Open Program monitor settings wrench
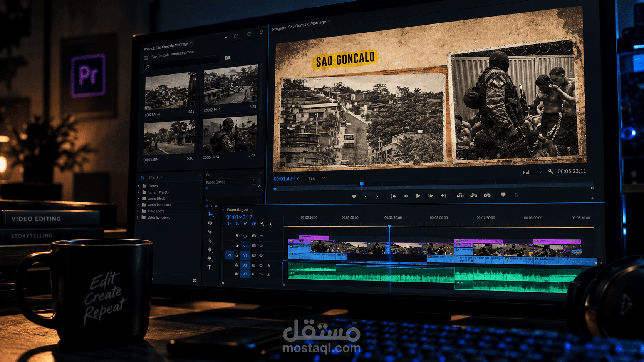 (551, 172)
